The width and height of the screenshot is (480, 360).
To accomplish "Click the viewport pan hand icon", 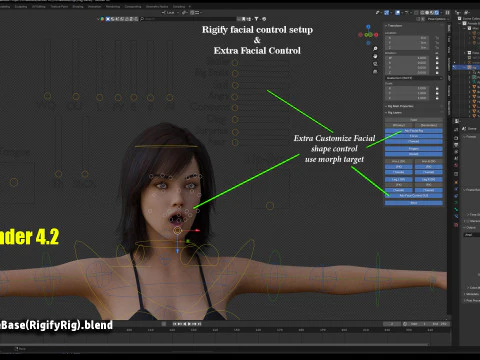I will pos(375,56).
